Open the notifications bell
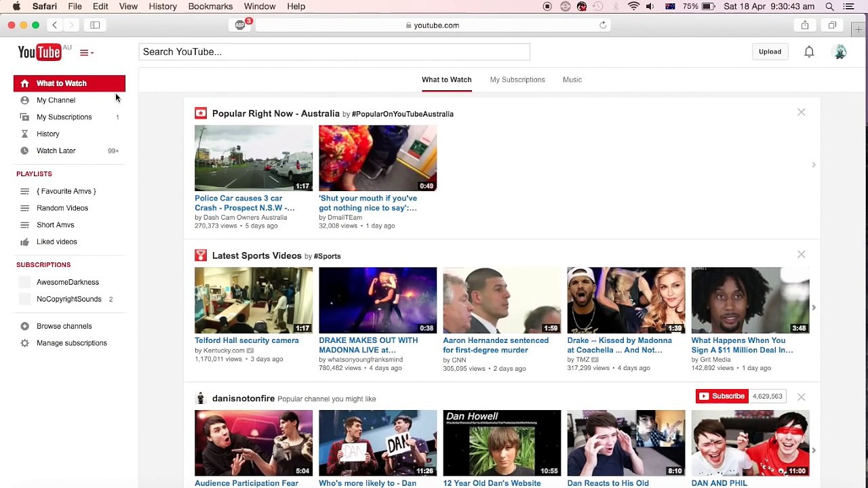The height and width of the screenshot is (488, 868). 809,52
